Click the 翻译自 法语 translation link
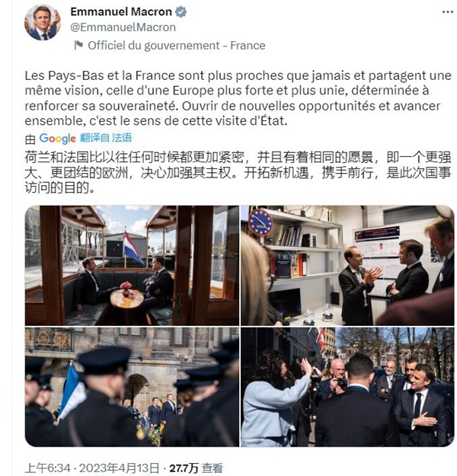 click(106, 138)
